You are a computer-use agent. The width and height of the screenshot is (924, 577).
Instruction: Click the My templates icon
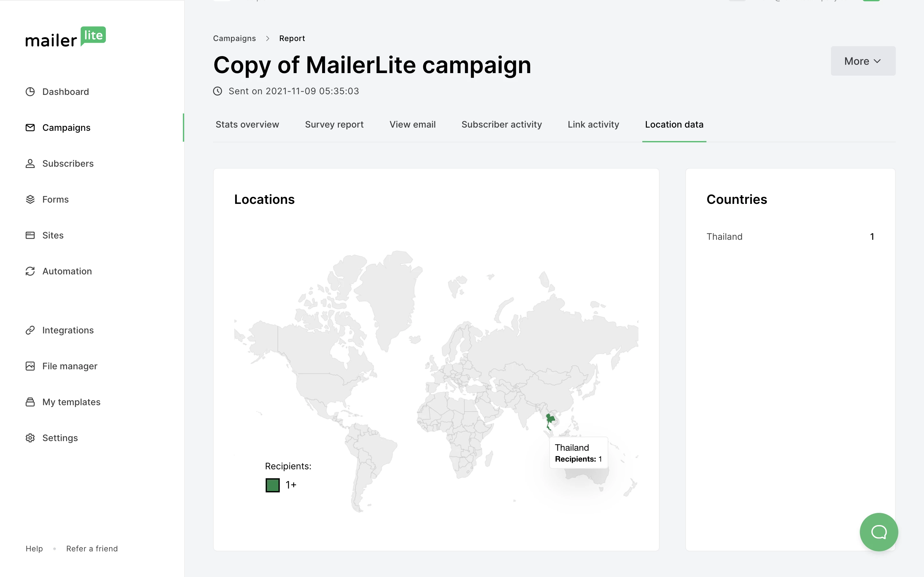(x=30, y=402)
